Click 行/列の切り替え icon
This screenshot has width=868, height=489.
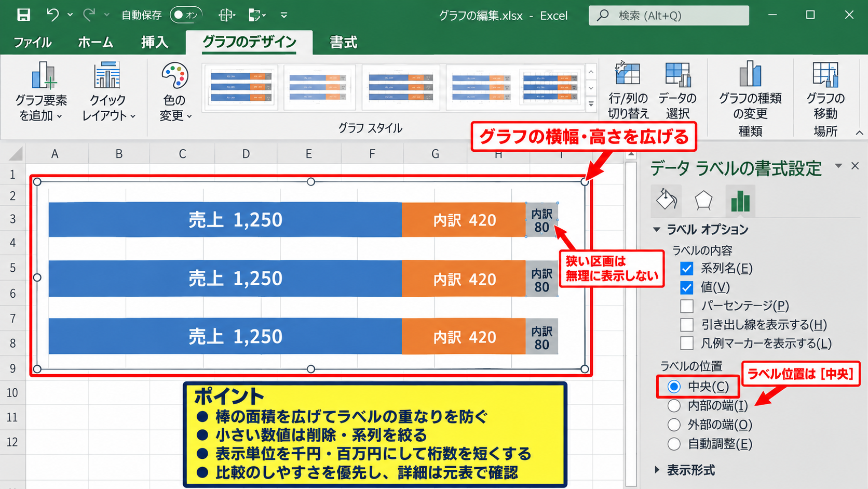pyautogui.click(x=628, y=73)
